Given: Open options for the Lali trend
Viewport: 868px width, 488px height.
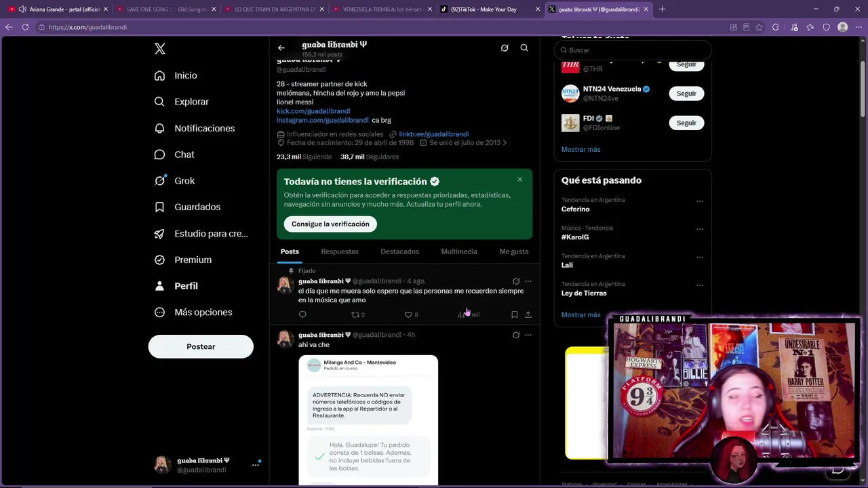Looking at the screenshot, I should tap(700, 258).
